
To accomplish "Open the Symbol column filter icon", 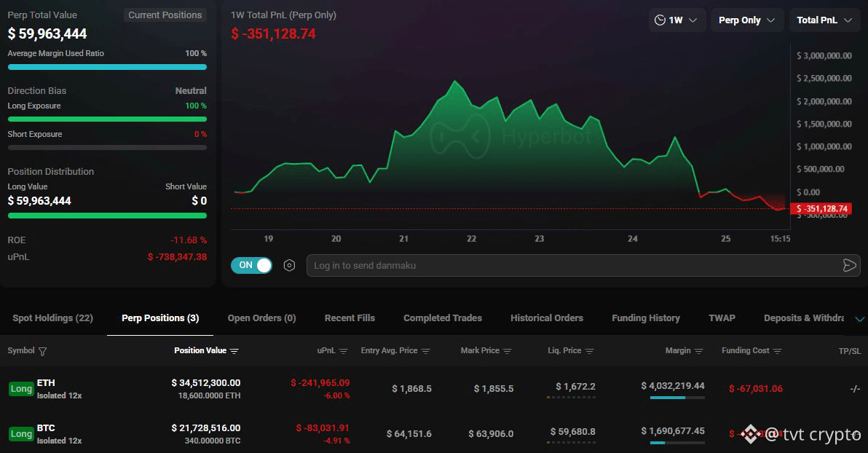I will tap(43, 351).
